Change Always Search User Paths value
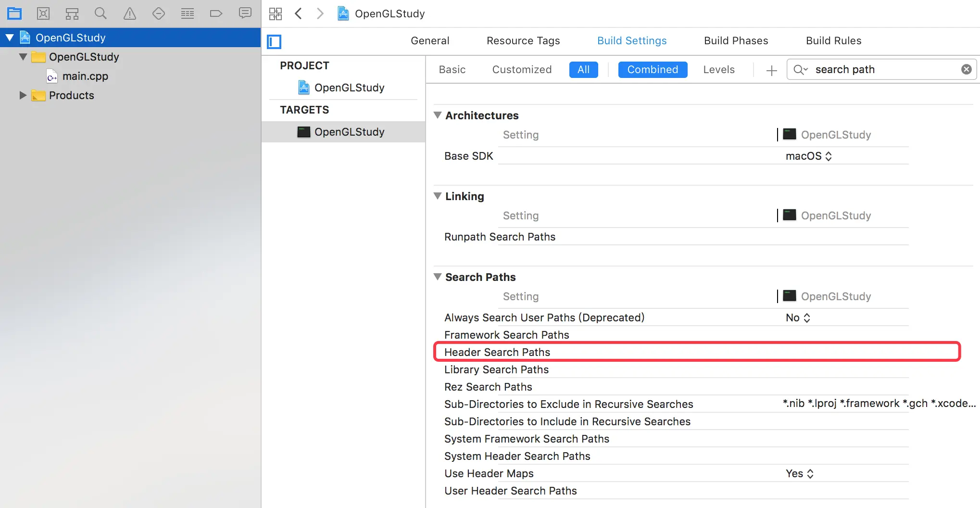 pos(798,317)
